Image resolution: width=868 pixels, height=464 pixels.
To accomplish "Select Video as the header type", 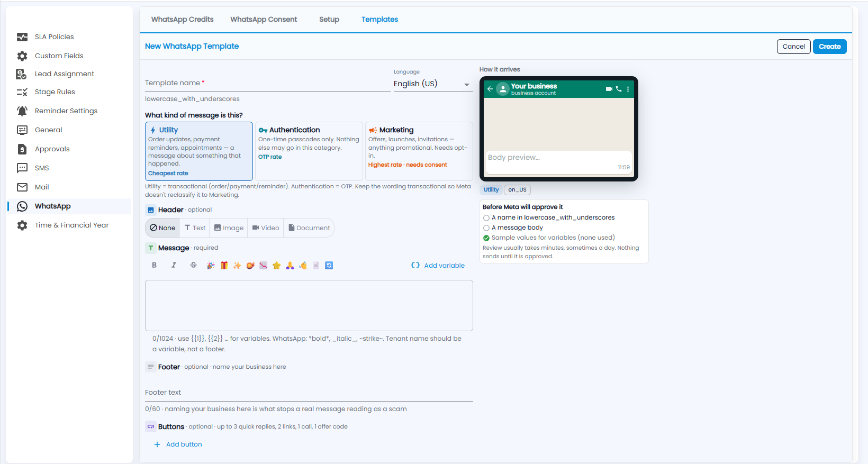I will coord(266,228).
